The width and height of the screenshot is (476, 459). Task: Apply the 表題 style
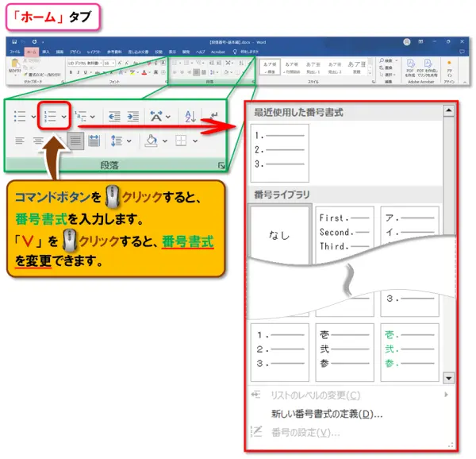click(x=357, y=67)
